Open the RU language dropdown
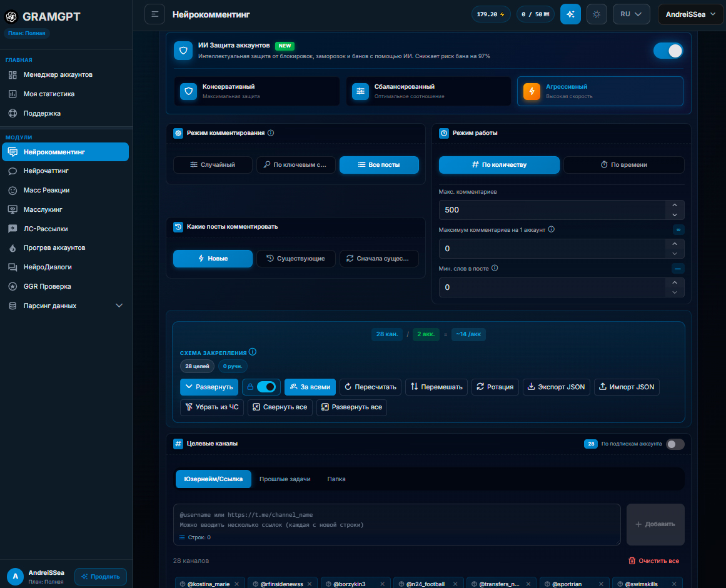Viewport: 726px width, 588px height. 631,14
